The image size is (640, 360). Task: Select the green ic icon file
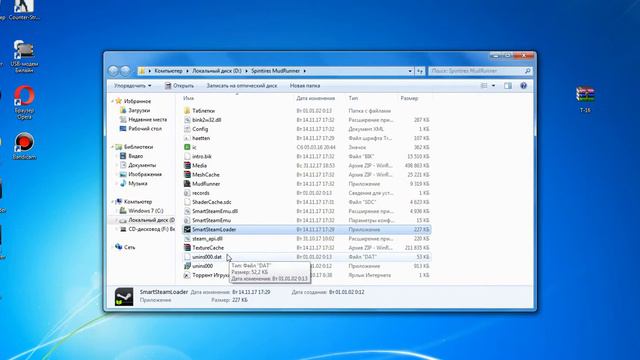point(306,147)
